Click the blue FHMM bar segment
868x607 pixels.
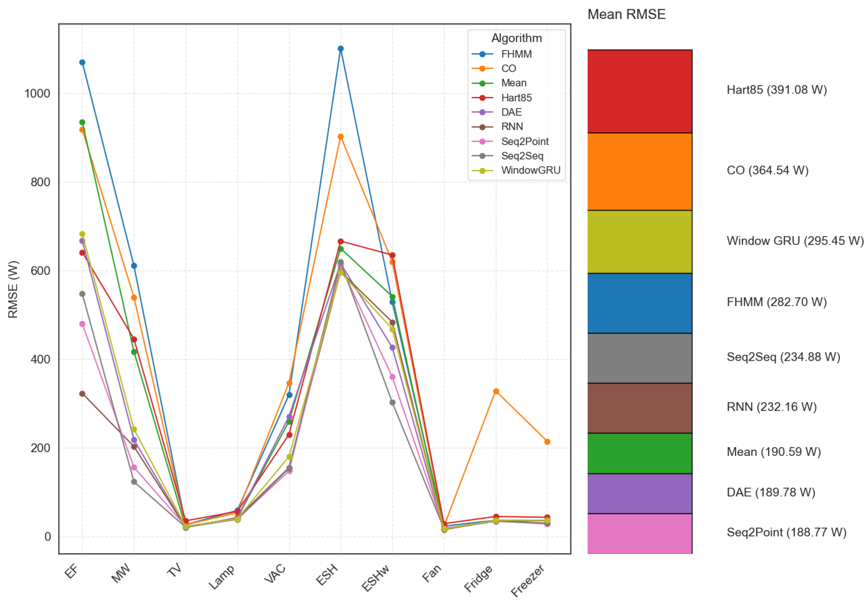pos(640,303)
